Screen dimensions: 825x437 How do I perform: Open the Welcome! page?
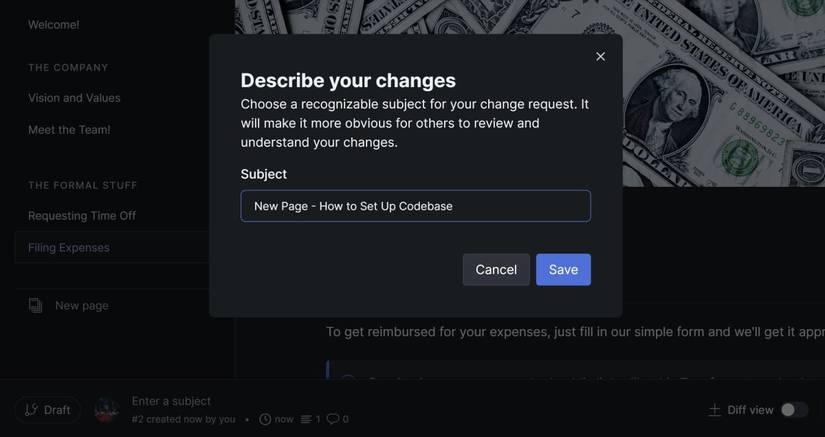point(54,24)
